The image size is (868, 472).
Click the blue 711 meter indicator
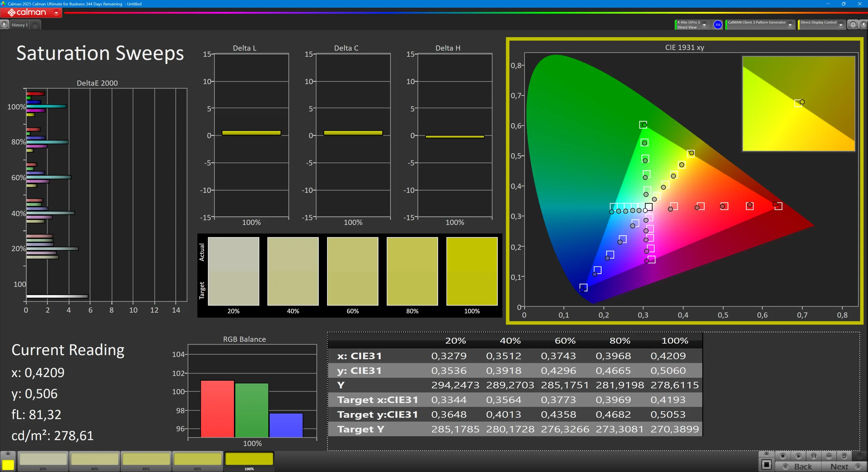717,25
